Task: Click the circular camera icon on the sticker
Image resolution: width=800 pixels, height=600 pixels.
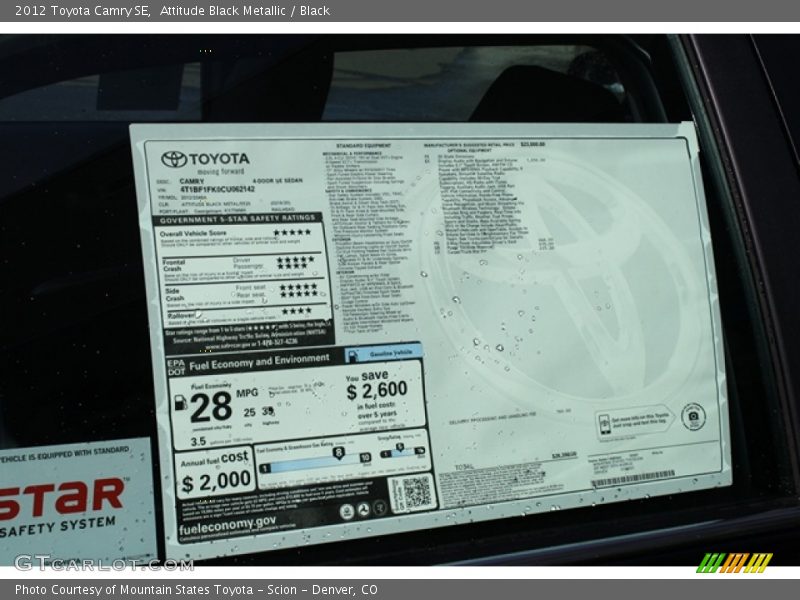Action: (x=693, y=416)
